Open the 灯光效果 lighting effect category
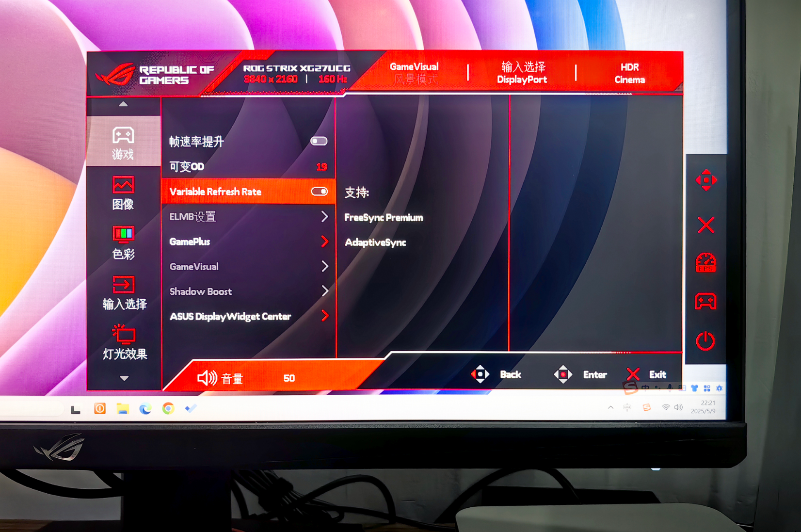 point(124,343)
